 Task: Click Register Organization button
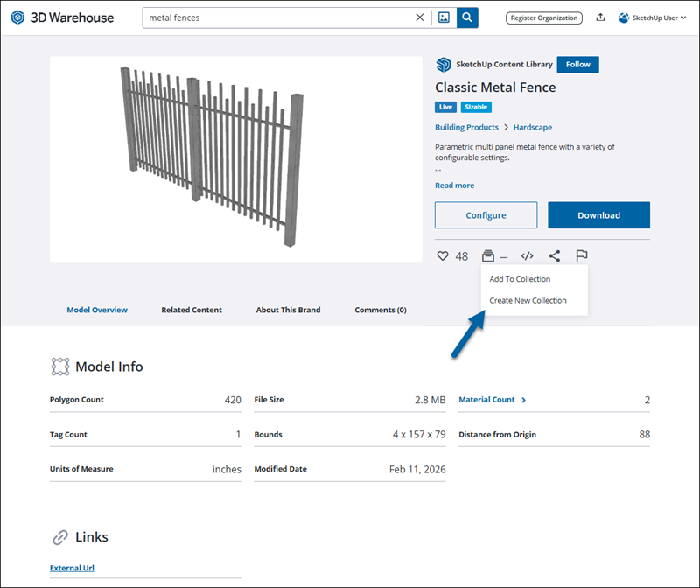[543, 17]
